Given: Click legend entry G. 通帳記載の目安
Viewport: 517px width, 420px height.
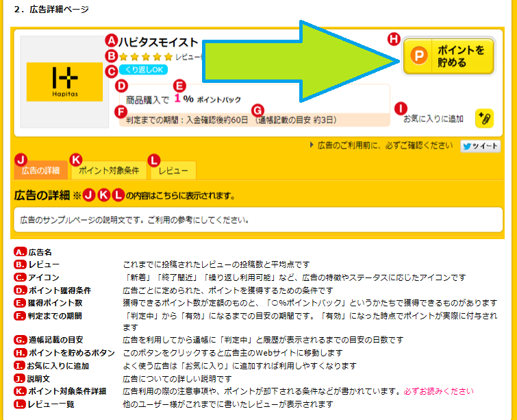Looking at the screenshot, I should pos(49,340).
